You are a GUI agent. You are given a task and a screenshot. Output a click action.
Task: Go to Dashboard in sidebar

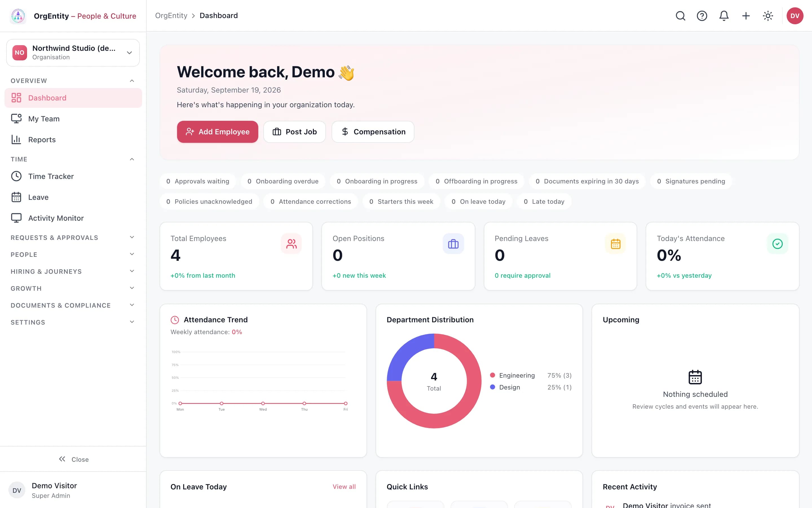coord(73,98)
